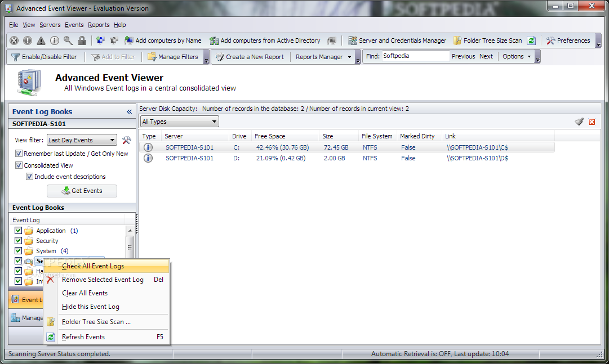Toggle Include event descriptions checkbox
609x364 pixels.
(29, 176)
